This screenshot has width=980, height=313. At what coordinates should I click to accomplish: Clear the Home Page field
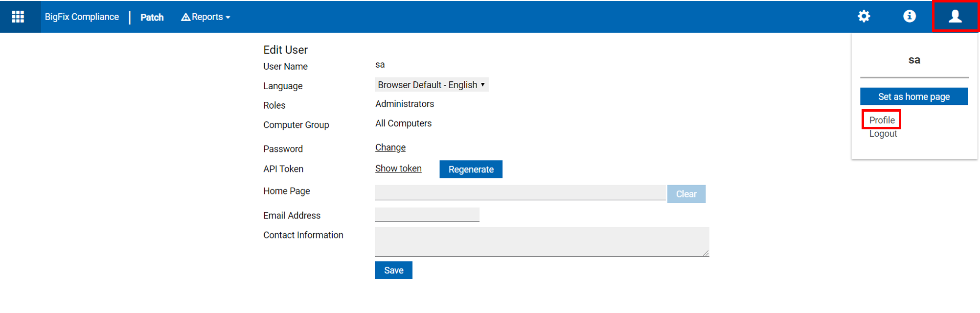[x=686, y=194]
